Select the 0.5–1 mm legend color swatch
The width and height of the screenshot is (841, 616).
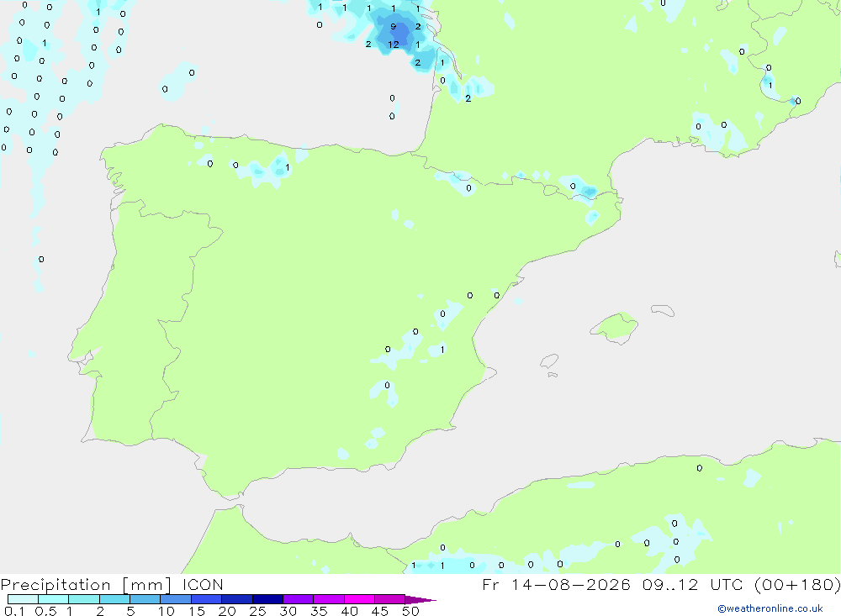(x=54, y=599)
